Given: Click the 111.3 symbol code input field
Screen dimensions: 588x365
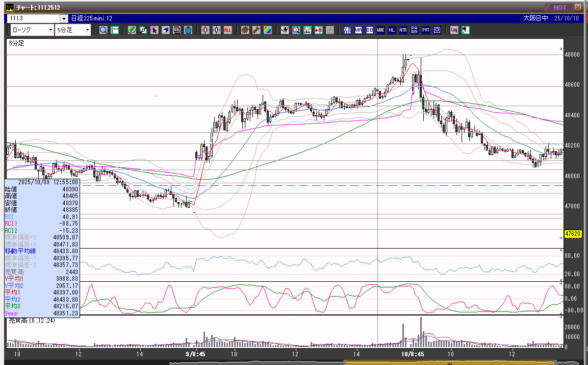Looking at the screenshot, I should [33, 18].
